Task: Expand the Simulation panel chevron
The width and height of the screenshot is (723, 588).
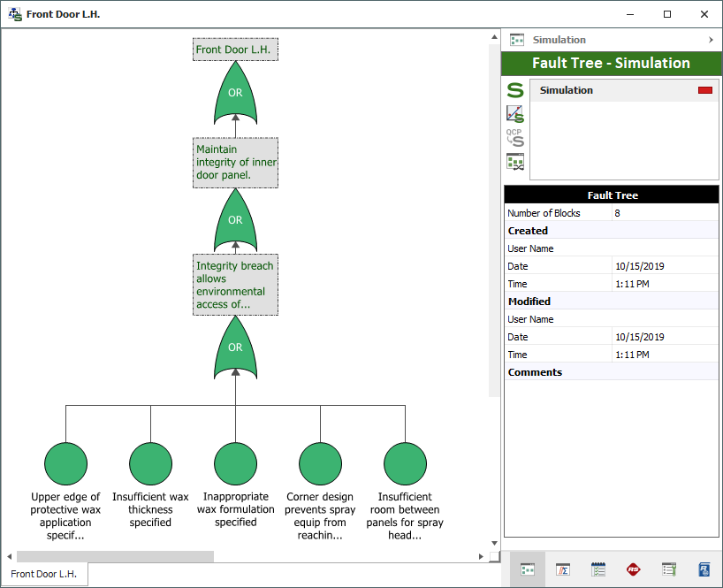Action: coord(711,40)
